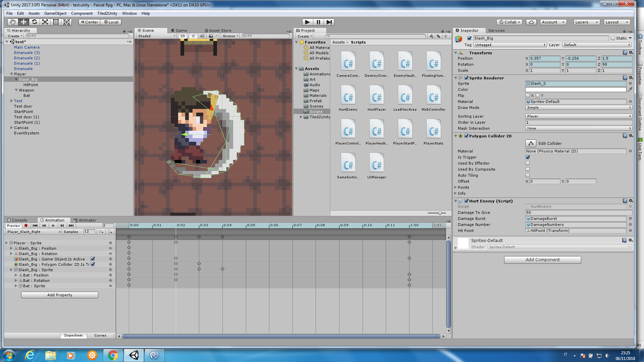644x362 pixels.
Task: Toggle Game Object.Is Active checkbox in Animation
Action: pos(93,259)
